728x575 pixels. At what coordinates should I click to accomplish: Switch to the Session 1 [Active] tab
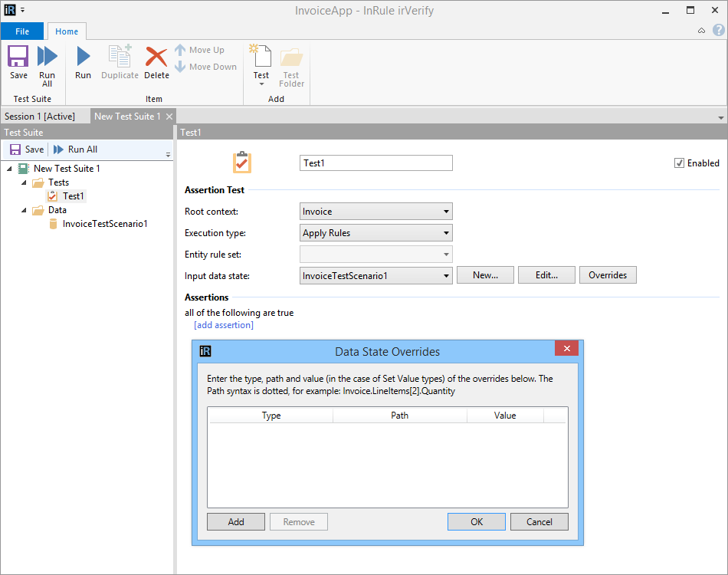pos(40,117)
